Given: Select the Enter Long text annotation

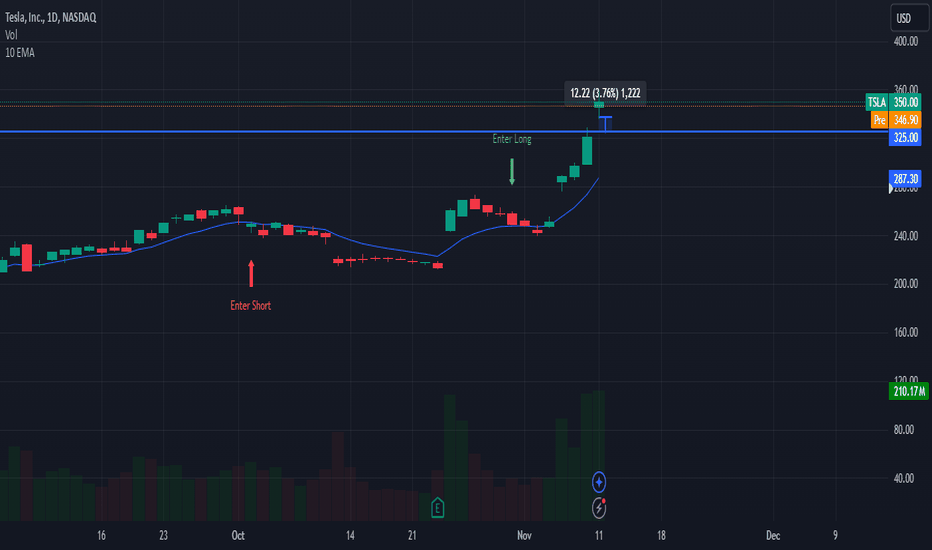Looking at the screenshot, I should (512, 139).
